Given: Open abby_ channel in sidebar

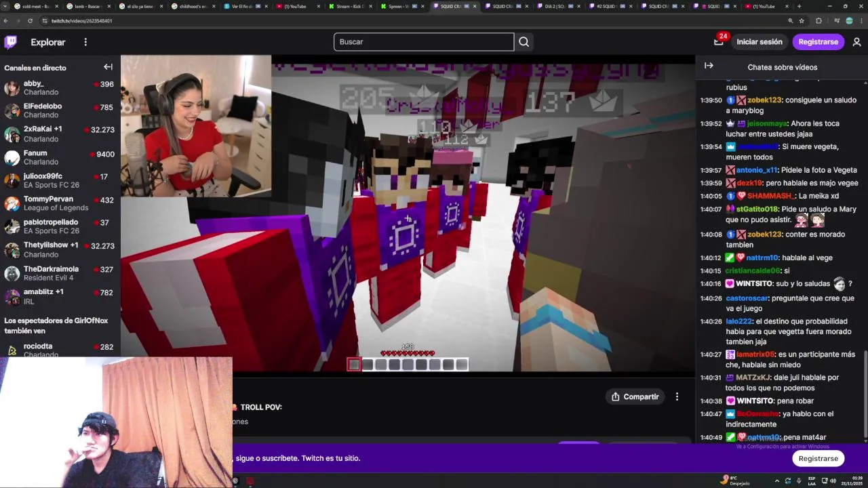Looking at the screenshot, I should (x=60, y=88).
